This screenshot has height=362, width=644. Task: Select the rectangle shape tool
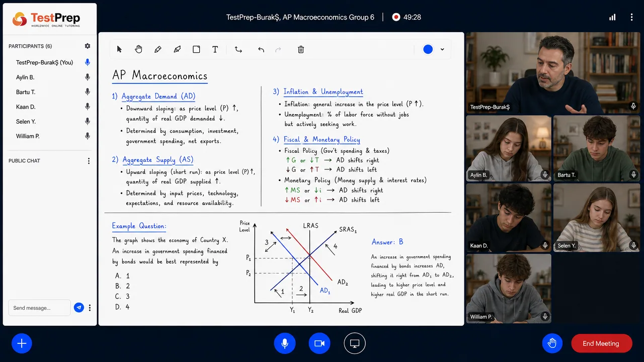[196, 49]
